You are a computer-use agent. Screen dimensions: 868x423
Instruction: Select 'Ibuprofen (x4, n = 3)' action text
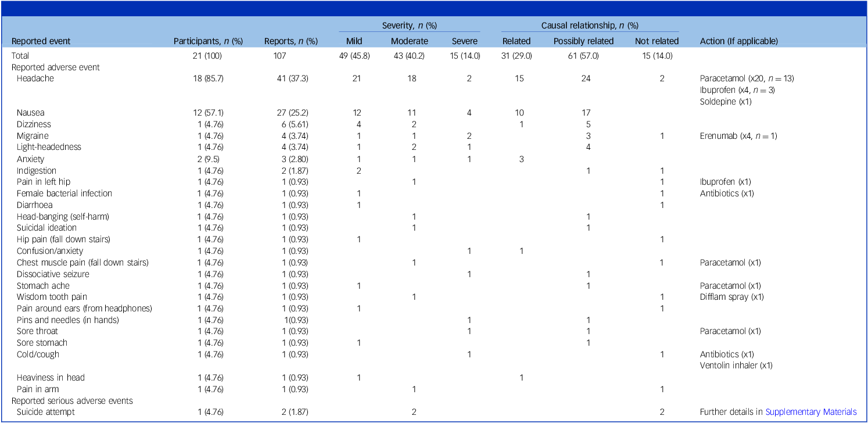tap(737, 90)
